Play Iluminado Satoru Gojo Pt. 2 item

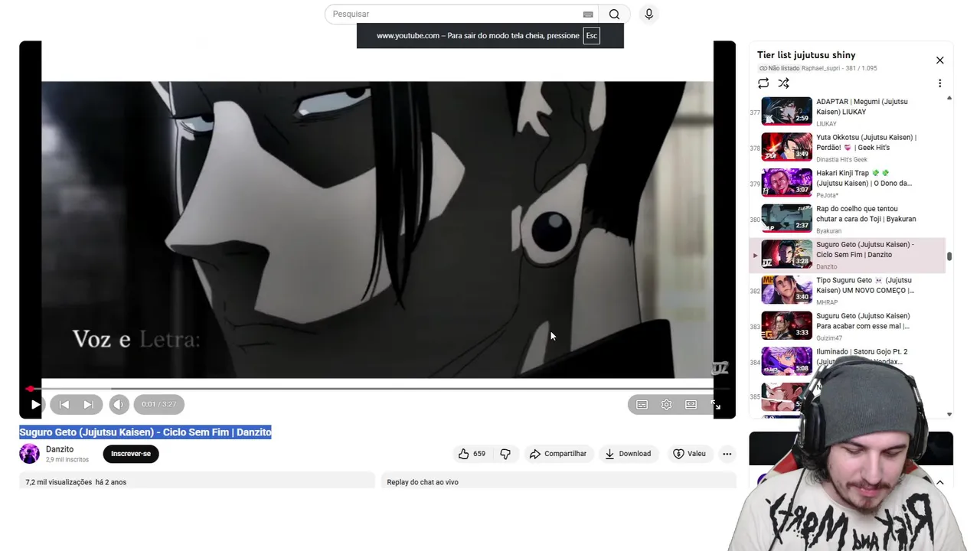(847, 361)
